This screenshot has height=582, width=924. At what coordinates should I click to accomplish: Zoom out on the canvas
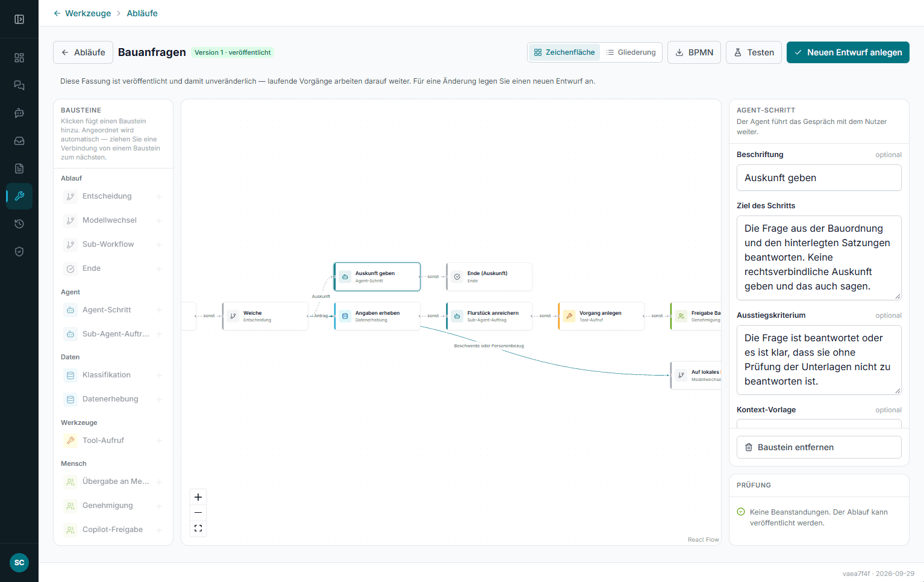point(198,513)
